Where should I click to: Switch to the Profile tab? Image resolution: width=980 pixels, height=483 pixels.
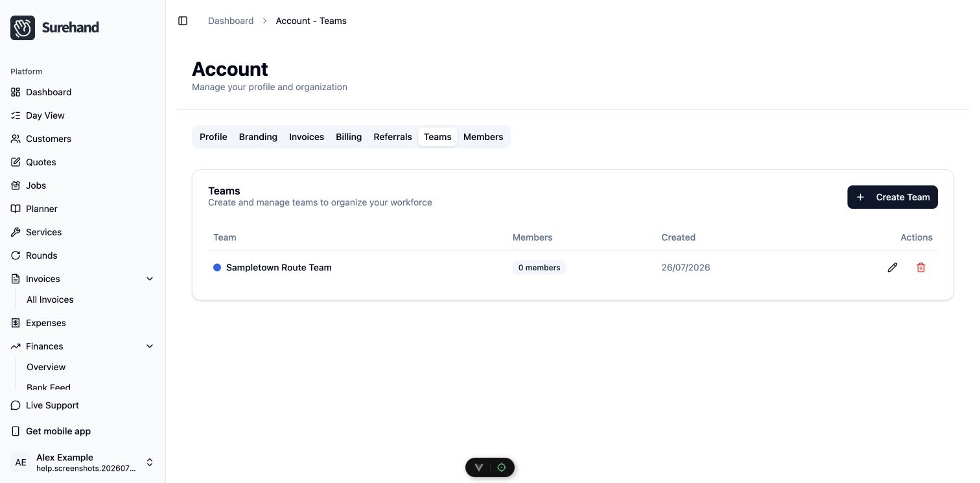point(213,137)
